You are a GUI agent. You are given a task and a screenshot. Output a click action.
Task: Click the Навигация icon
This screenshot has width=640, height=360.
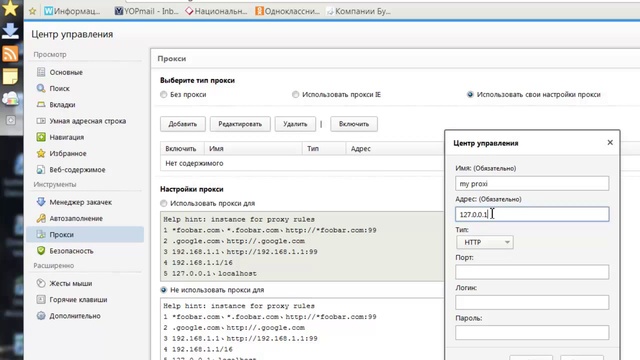pyautogui.click(x=41, y=137)
